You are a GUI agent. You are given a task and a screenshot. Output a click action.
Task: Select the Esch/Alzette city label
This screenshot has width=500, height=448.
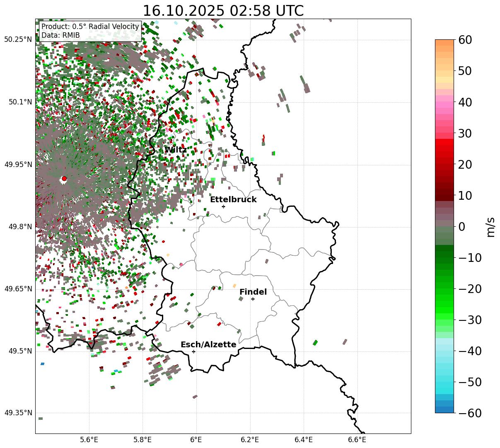pyautogui.click(x=208, y=345)
